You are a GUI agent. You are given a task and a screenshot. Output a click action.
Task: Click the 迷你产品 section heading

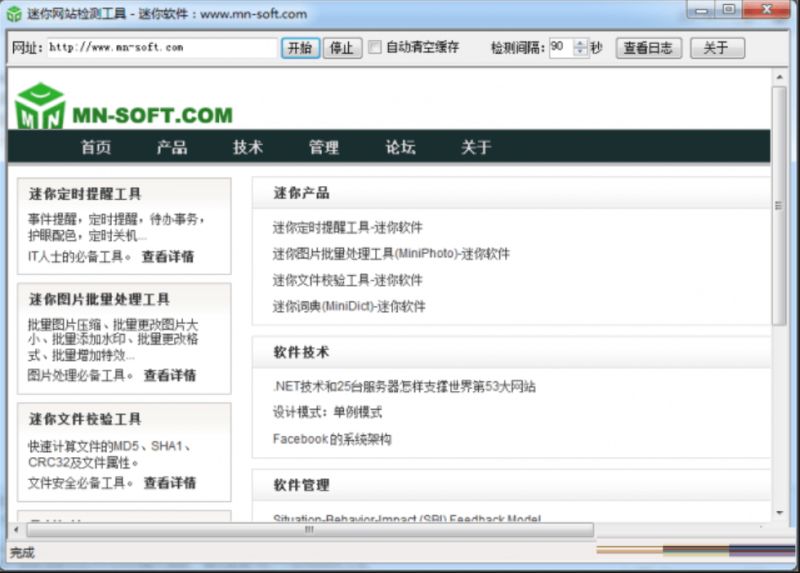302,193
